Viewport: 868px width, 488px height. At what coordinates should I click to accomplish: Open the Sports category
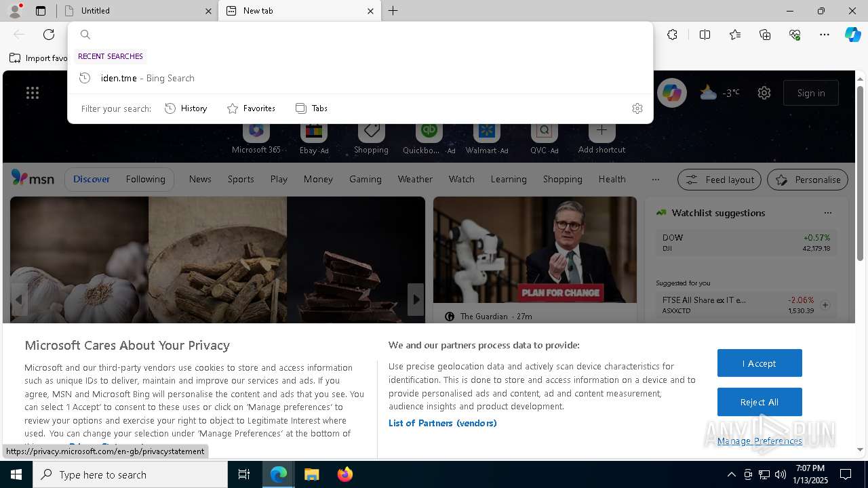point(241,179)
